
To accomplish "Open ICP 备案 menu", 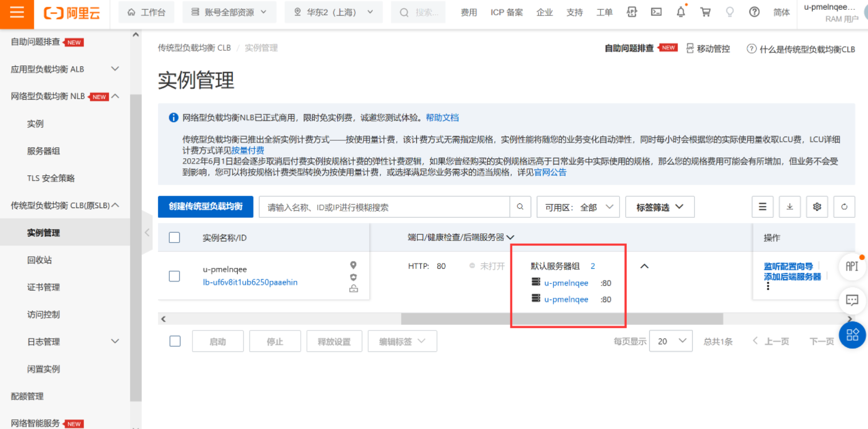I will 507,12.
